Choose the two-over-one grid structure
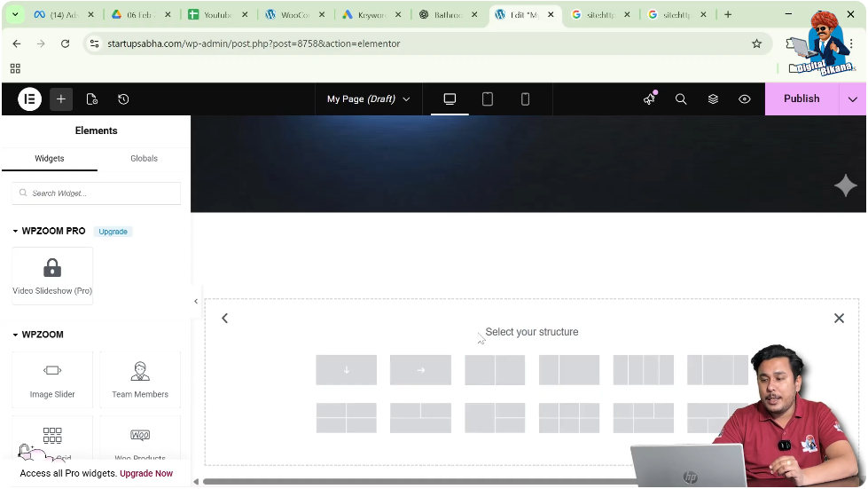Screen dimensions: 868x489 point(421,418)
